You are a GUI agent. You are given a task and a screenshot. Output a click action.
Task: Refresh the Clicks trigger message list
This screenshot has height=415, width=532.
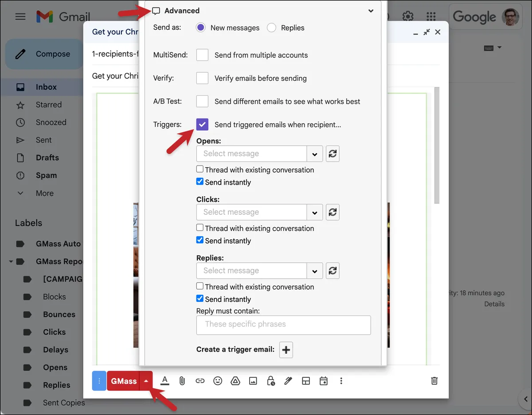click(x=332, y=212)
